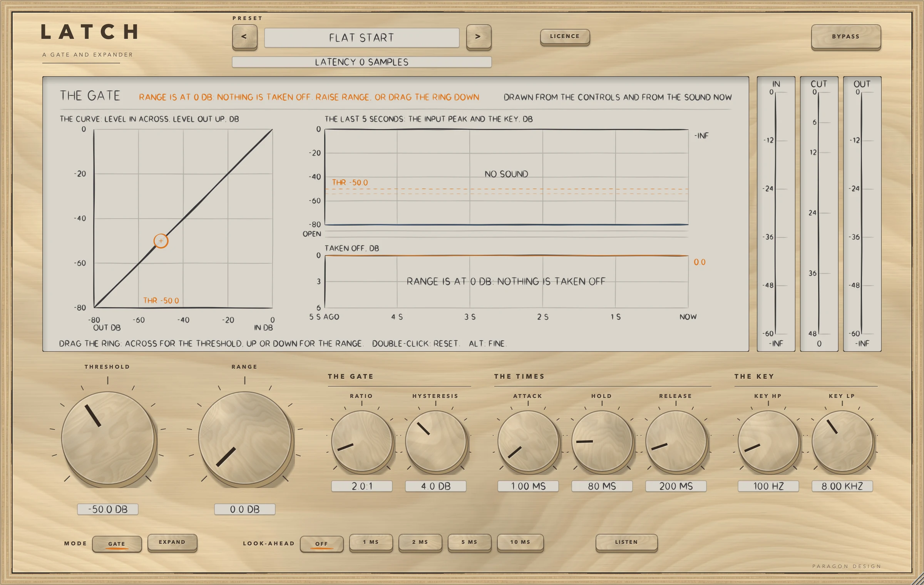This screenshot has height=585, width=924.
Task: Click the orange 0.0 taken-off readout
Action: pyautogui.click(x=700, y=262)
